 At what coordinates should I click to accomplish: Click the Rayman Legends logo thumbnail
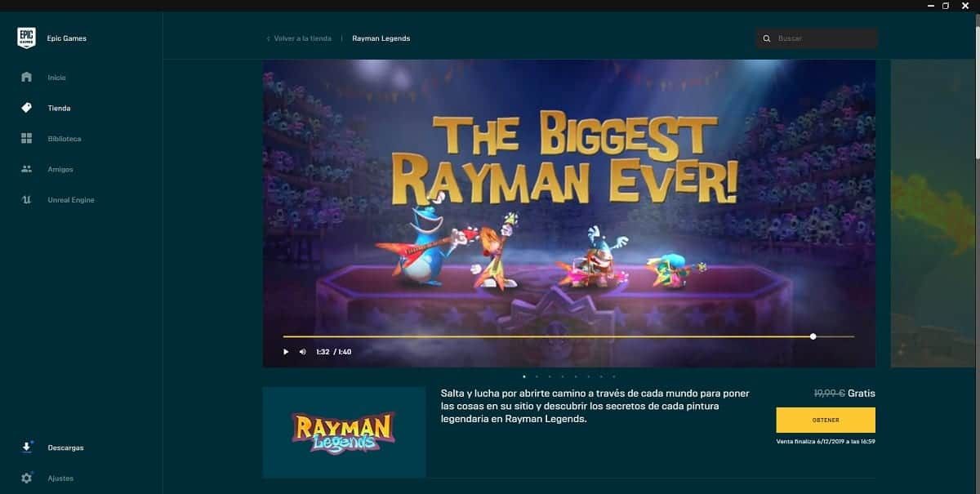344,432
